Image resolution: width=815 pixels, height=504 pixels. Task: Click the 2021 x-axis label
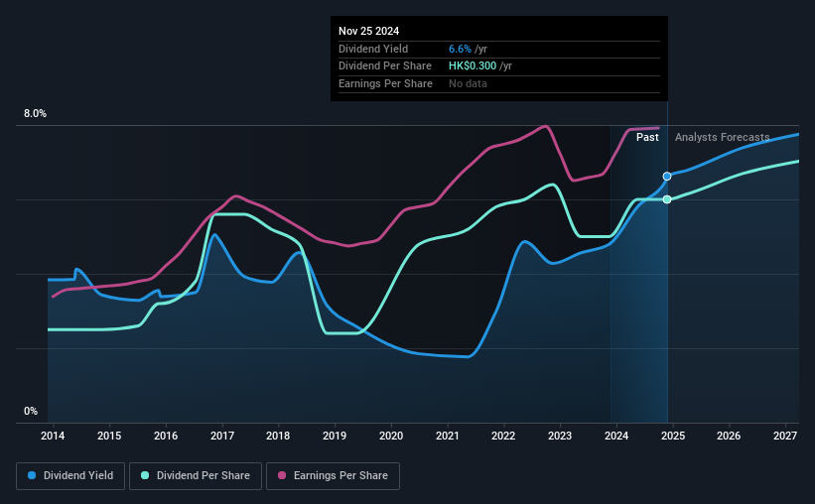[x=447, y=436]
